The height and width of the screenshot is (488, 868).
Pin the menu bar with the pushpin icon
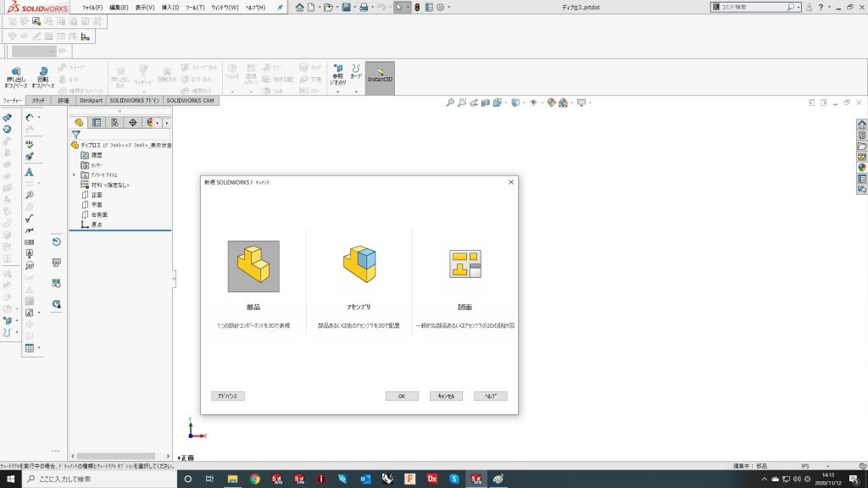click(x=280, y=8)
